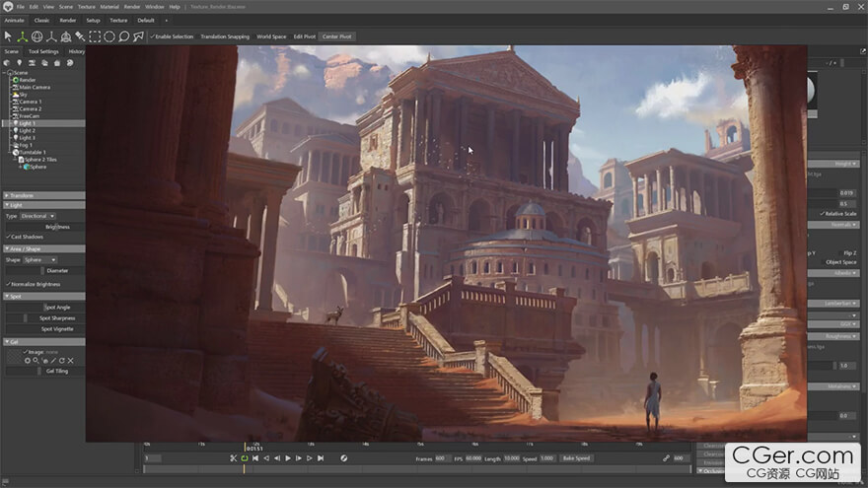Add new fog object icon
Image resolution: width=868 pixels, height=488 pixels.
[44, 63]
